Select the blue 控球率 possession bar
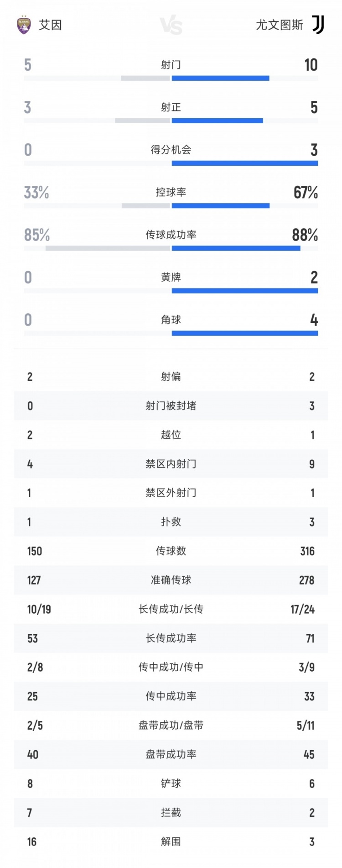The width and height of the screenshot is (342, 868). 220,206
